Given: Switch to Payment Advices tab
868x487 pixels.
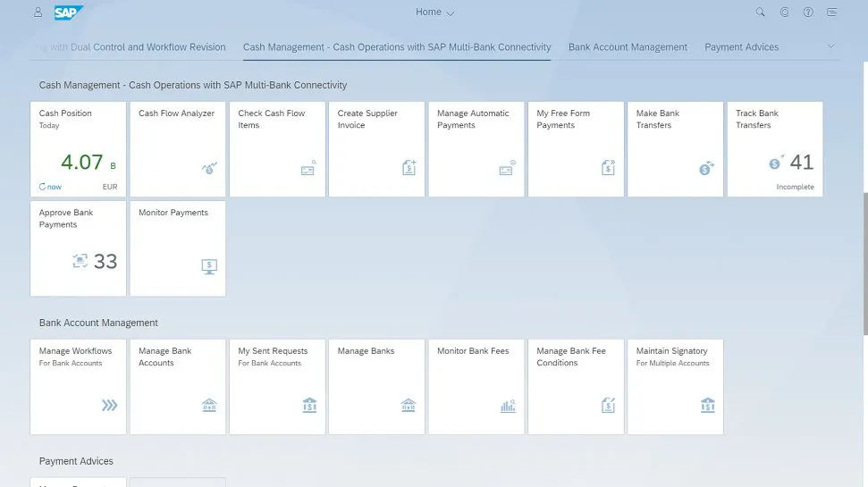Looking at the screenshot, I should click(741, 47).
